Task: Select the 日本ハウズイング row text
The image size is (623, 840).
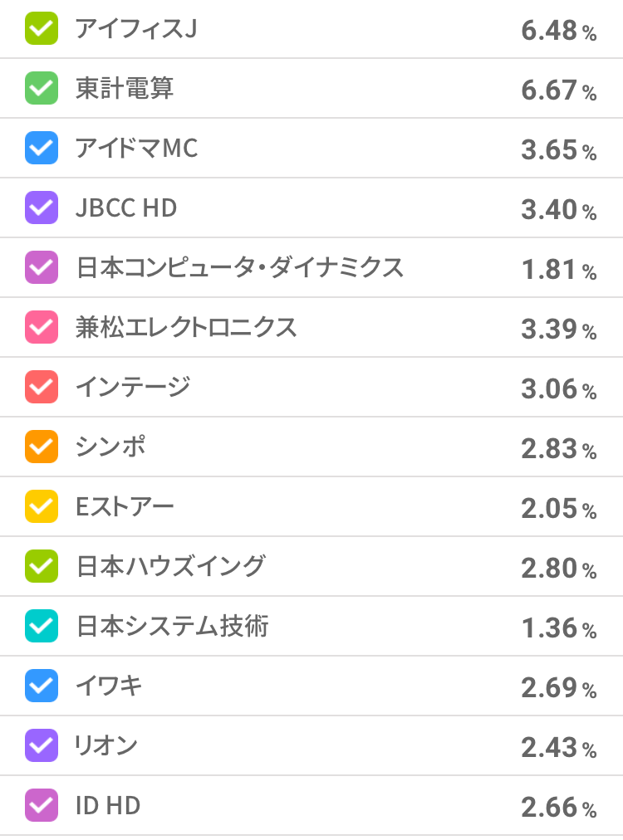Action: [x=170, y=566]
